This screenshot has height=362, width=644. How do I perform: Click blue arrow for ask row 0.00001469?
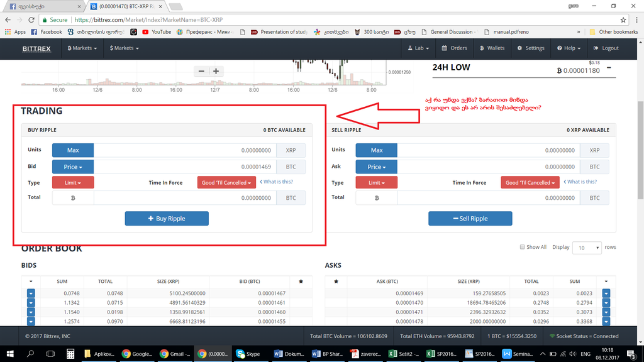coord(606,293)
